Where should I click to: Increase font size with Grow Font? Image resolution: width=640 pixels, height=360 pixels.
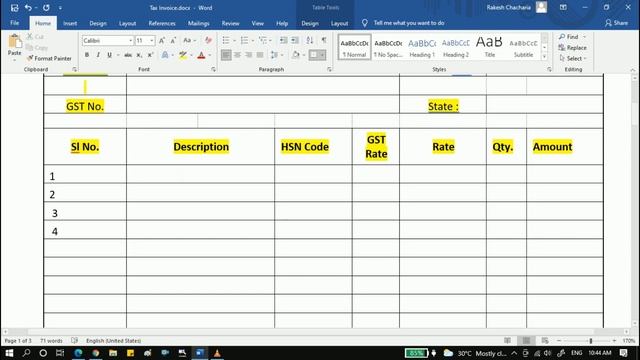click(162, 40)
